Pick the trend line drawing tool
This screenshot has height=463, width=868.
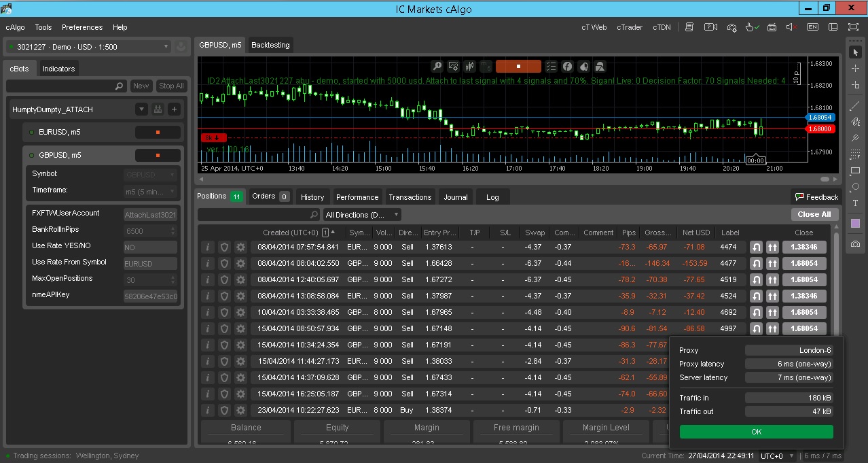point(855,105)
